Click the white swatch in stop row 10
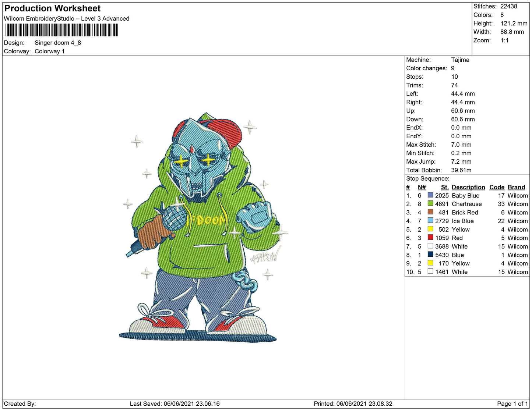 pyautogui.click(x=430, y=271)
